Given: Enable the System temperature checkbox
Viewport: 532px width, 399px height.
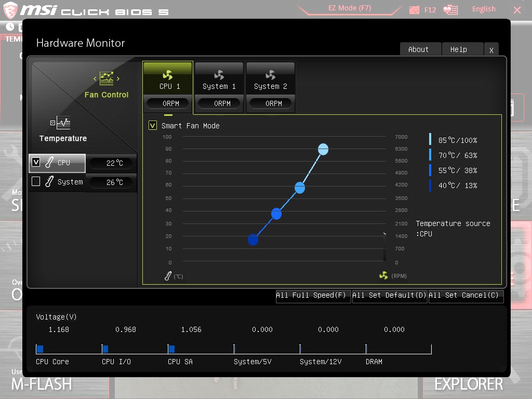Looking at the screenshot, I should coord(36,181).
